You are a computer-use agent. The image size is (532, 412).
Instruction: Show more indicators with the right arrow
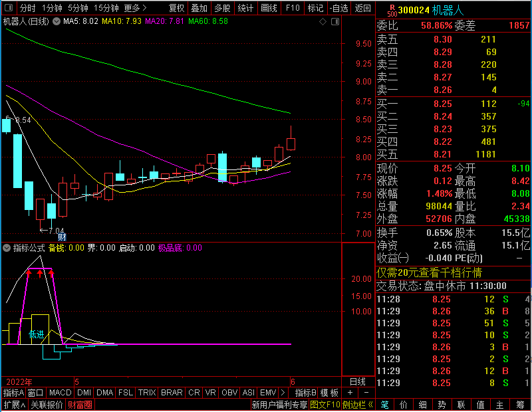(x=283, y=393)
